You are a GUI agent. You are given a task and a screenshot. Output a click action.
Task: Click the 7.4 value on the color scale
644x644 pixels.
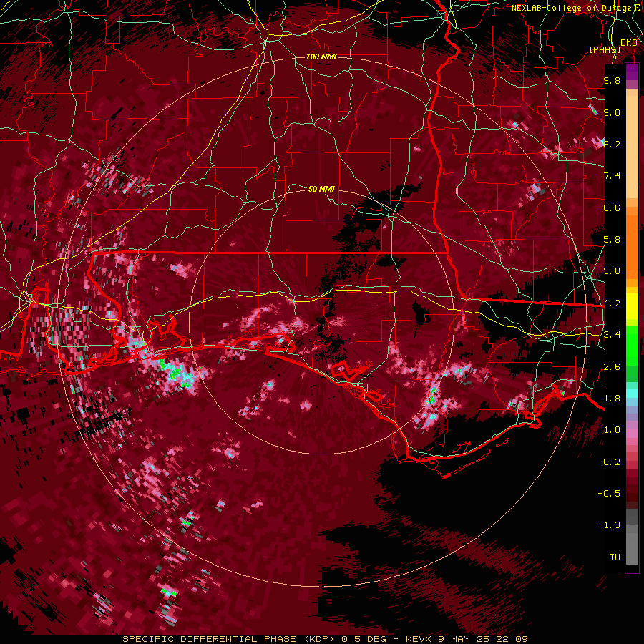612,176
